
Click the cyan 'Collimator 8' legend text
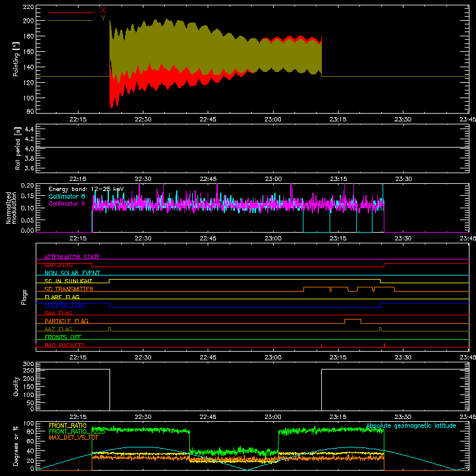point(67,196)
